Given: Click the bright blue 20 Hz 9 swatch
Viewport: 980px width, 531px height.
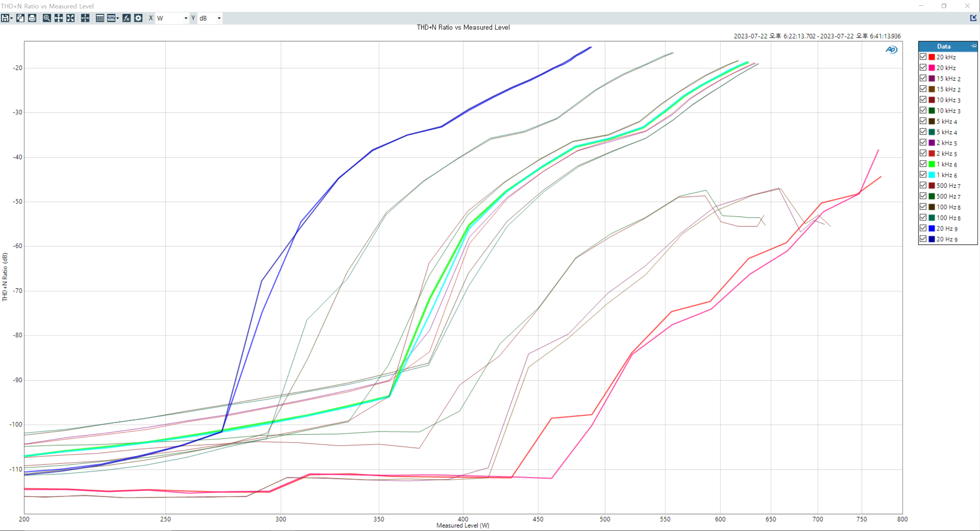Looking at the screenshot, I should pyautogui.click(x=932, y=228).
